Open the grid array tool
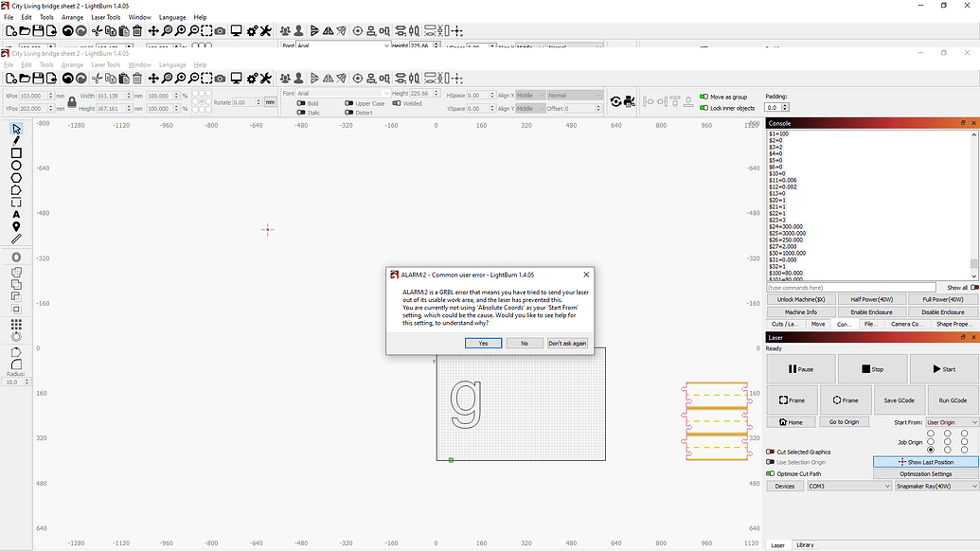Screen dimensions: 980x551 click(x=14, y=325)
